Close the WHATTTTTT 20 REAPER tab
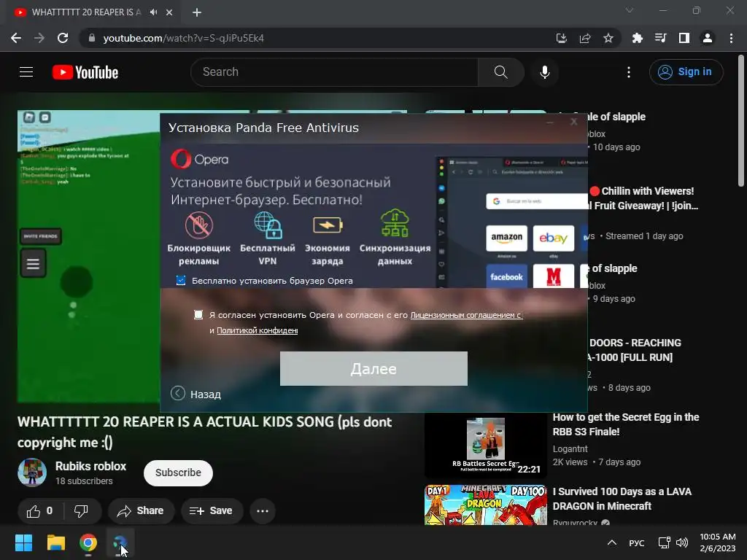 [x=169, y=12]
